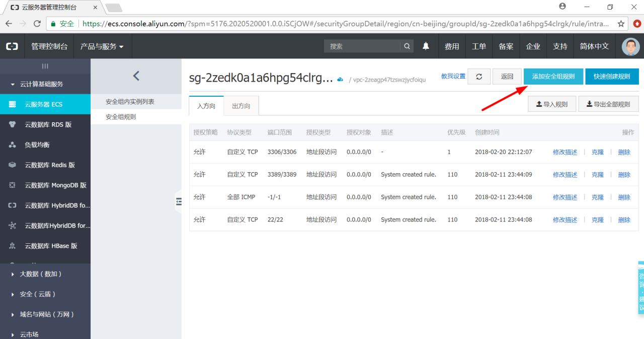644x339 pixels.
Task: Expand the 大数据（数加） section
Action: point(40,274)
